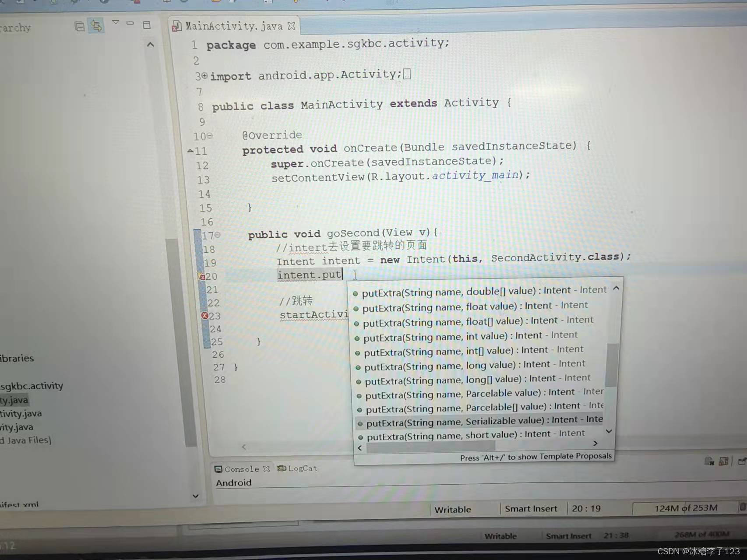This screenshot has width=747, height=560.
Task: Click the Writable status field
Action: click(453, 510)
